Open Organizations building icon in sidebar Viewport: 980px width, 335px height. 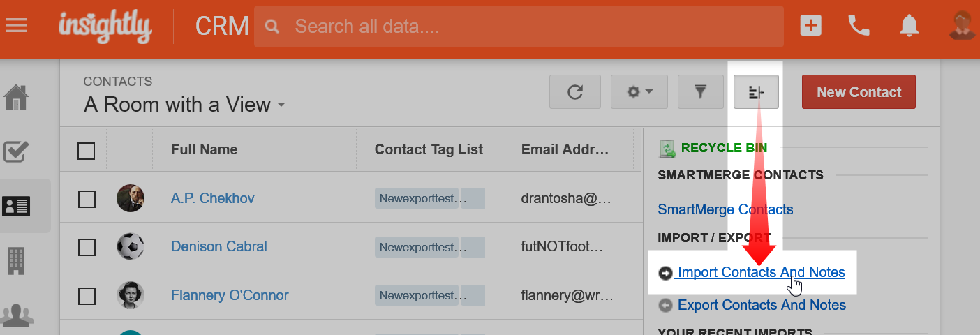pyautogui.click(x=16, y=260)
